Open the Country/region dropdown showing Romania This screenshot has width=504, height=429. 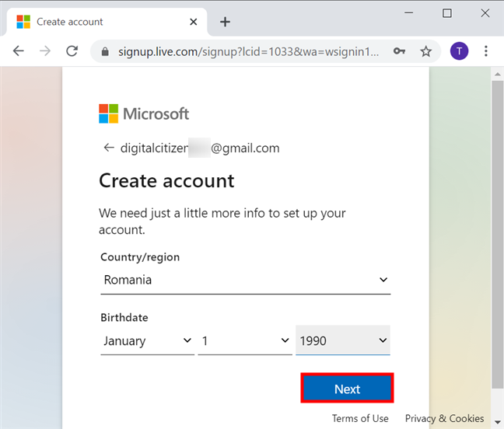(245, 280)
